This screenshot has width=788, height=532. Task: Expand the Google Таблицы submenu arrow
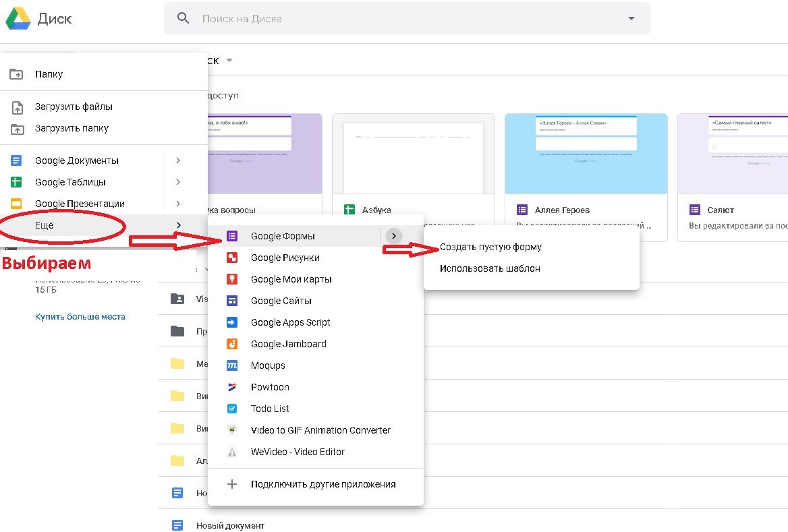tap(178, 182)
